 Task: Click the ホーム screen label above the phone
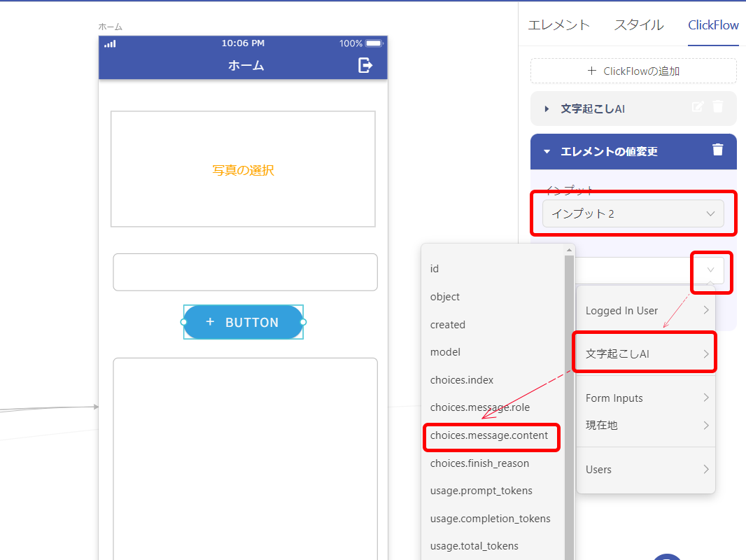click(x=111, y=27)
